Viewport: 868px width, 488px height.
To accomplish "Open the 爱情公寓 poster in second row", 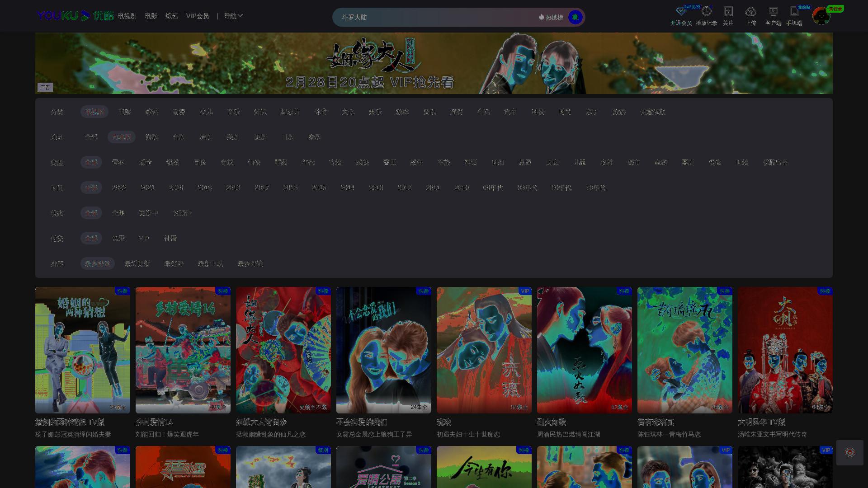I will point(384,467).
